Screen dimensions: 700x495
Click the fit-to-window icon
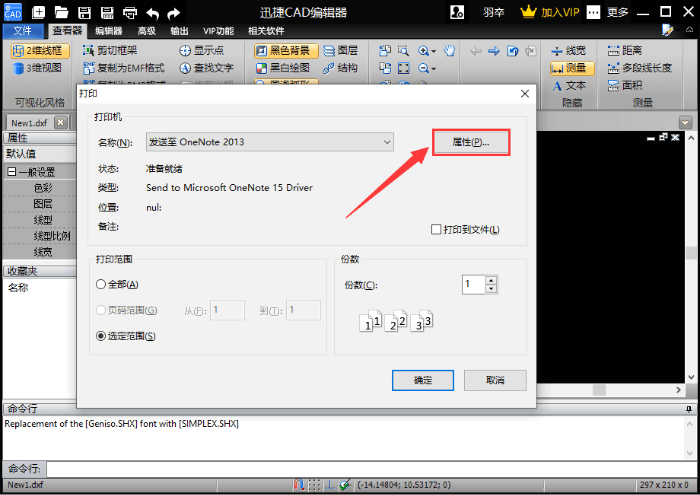[404, 68]
